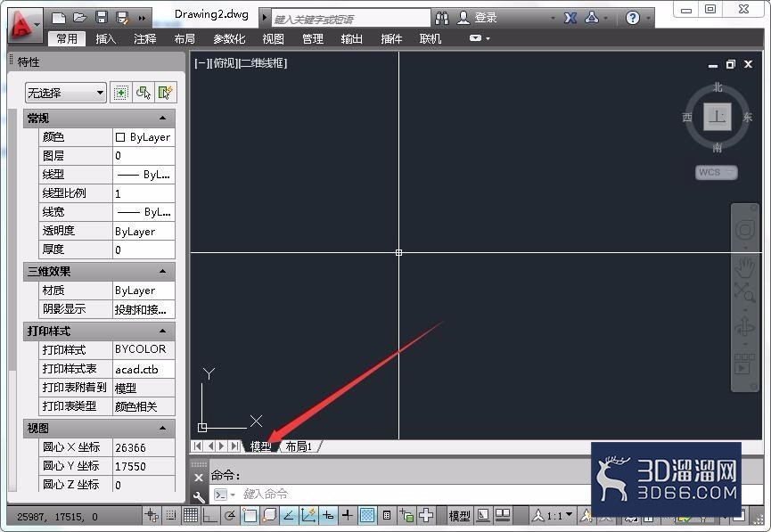Viewport: 771px width, 532px height.
Task: Click the [俯视] view control label
Action: tap(225, 63)
